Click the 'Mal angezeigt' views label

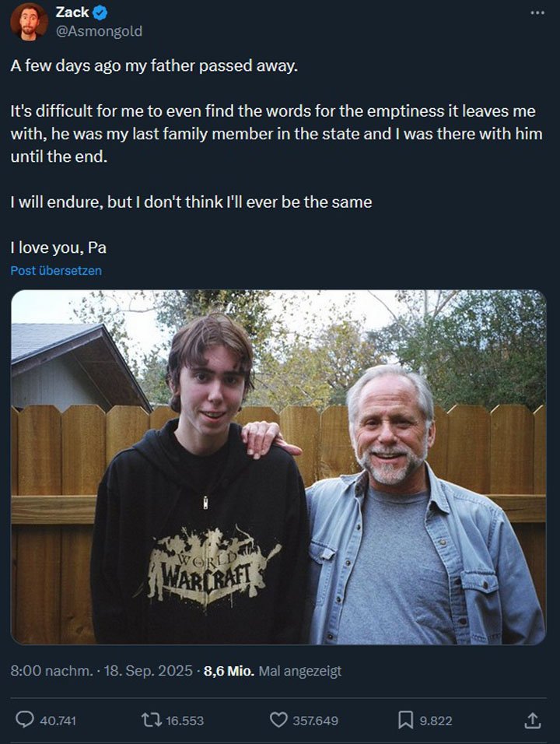[299, 671]
